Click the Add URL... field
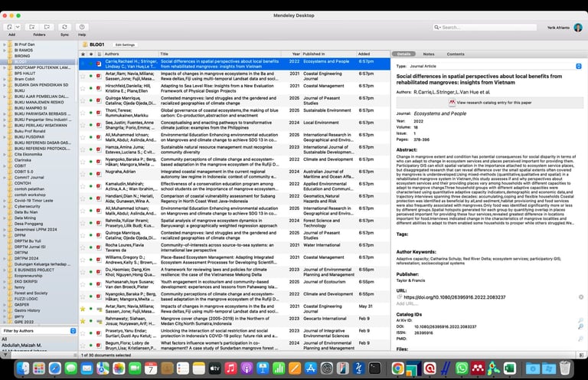The width and height of the screenshot is (588, 380). 407,303
